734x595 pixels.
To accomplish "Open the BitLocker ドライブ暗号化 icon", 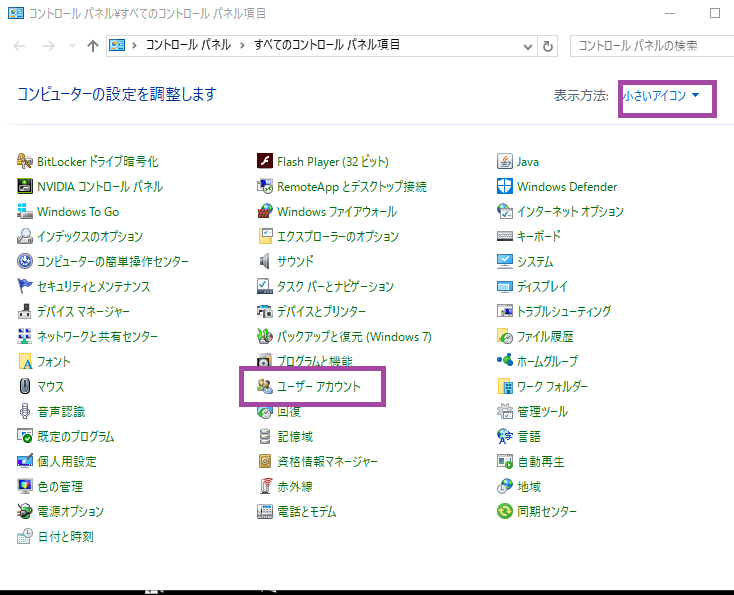I will coord(24,162).
